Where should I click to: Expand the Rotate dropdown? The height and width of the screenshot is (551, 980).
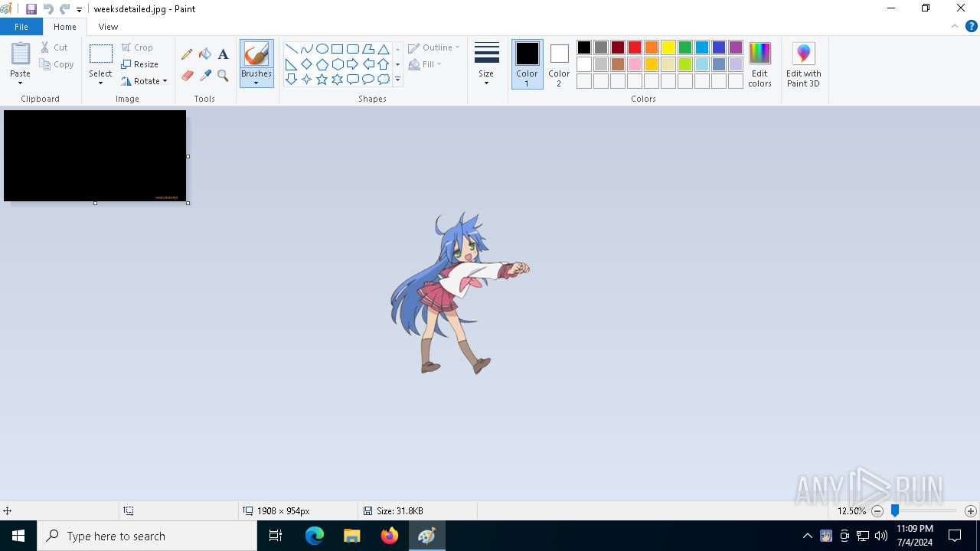click(165, 81)
